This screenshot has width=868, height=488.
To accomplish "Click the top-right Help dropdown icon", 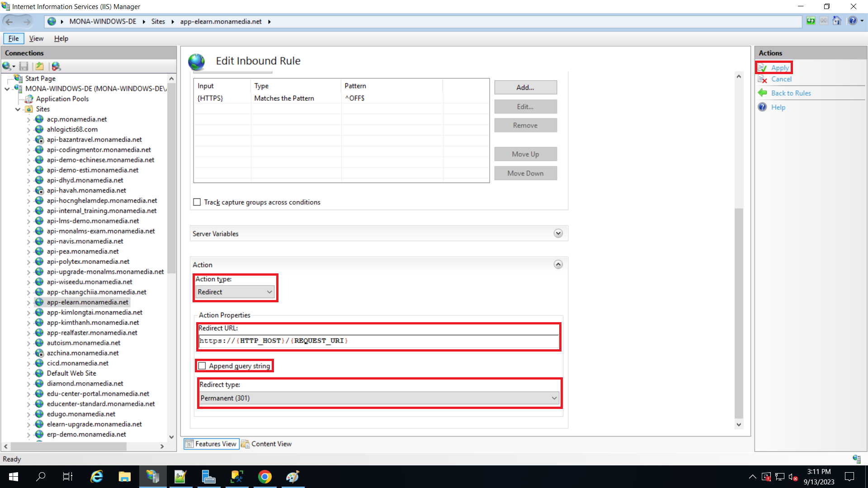I will pos(855,21).
